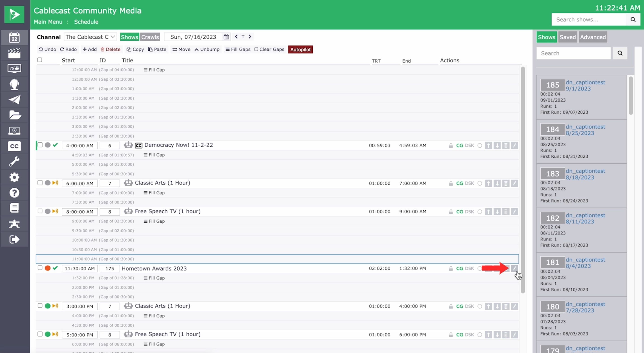The height and width of the screenshot is (353, 644).
Task: Open the paper plane sidebar icon
Action: 14,100
